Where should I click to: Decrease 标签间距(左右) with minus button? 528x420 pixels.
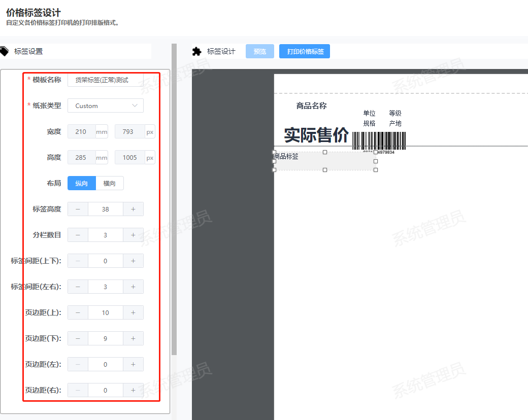click(x=78, y=287)
